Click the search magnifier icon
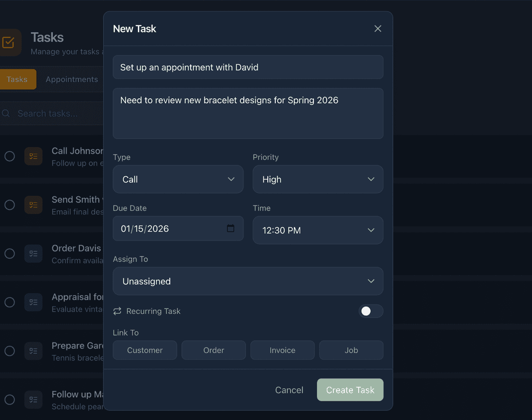This screenshot has height=420, width=532. coord(6,113)
